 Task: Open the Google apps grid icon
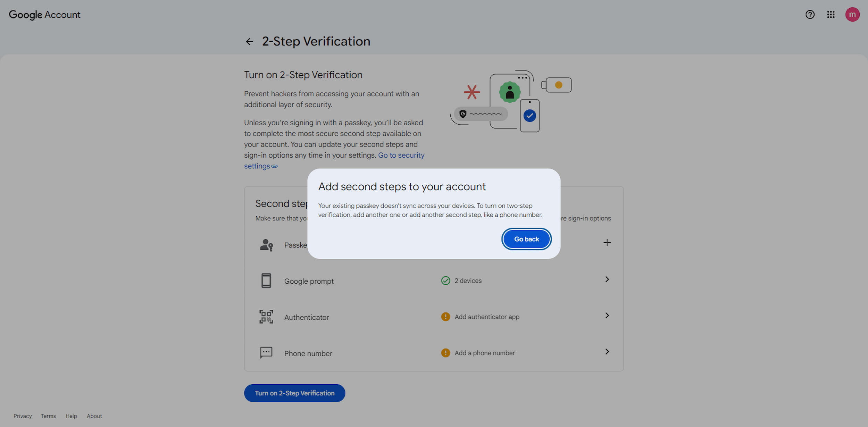tap(831, 15)
